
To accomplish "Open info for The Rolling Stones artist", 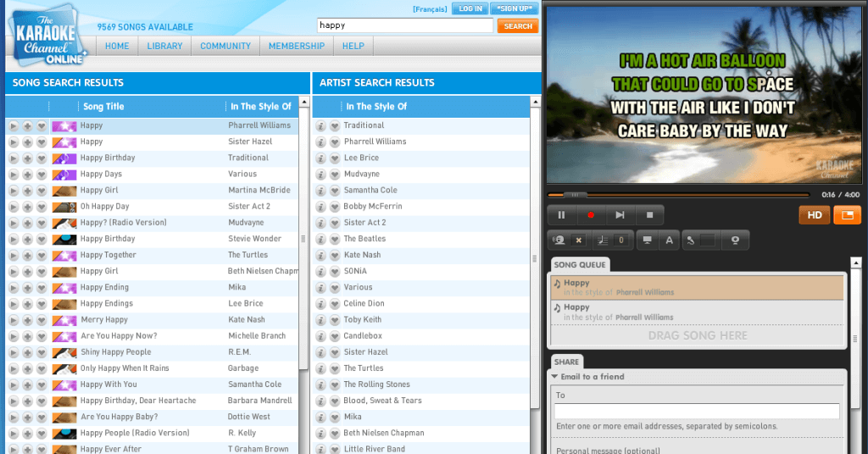I will pos(320,385).
